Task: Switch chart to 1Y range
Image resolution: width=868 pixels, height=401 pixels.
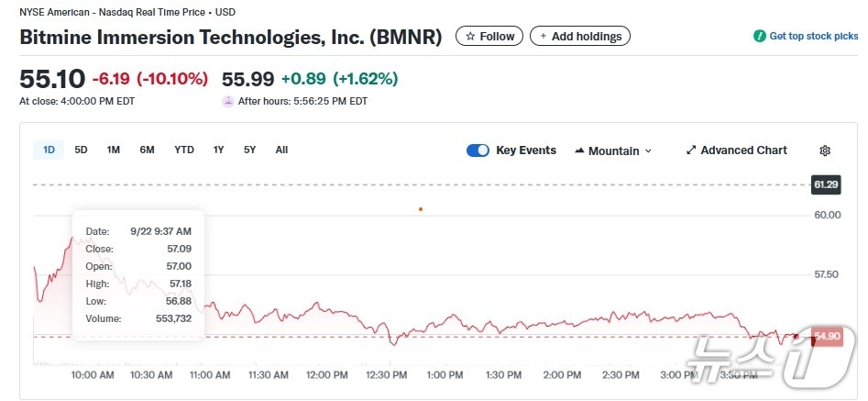Action: pos(218,150)
